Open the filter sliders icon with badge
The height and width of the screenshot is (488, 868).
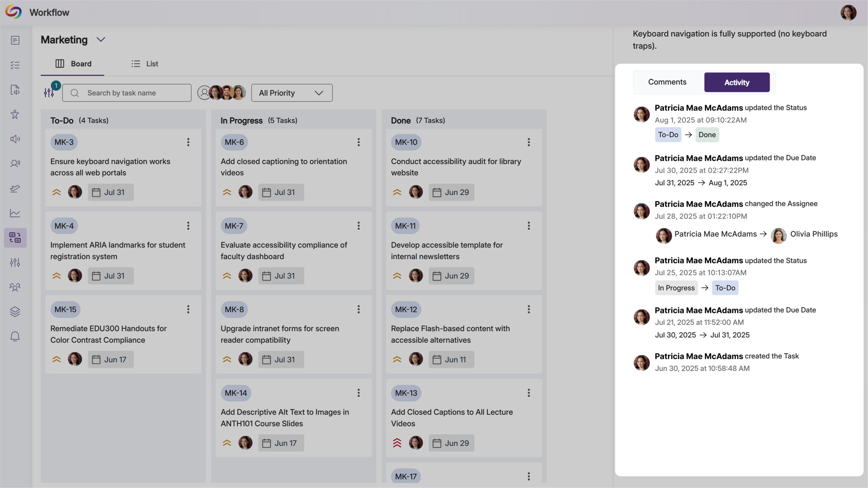point(49,93)
